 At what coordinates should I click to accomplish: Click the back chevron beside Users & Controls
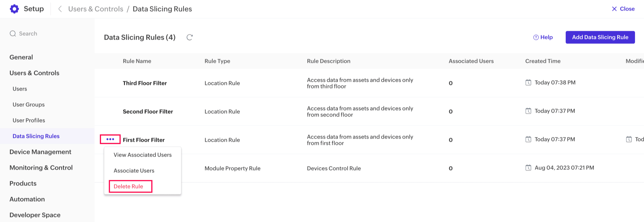[60, 9]
